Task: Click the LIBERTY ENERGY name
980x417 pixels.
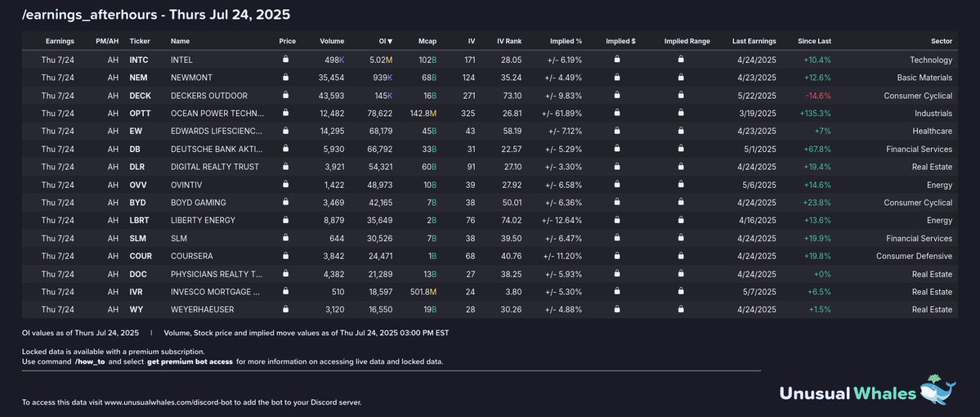Action: pos(204,220)
